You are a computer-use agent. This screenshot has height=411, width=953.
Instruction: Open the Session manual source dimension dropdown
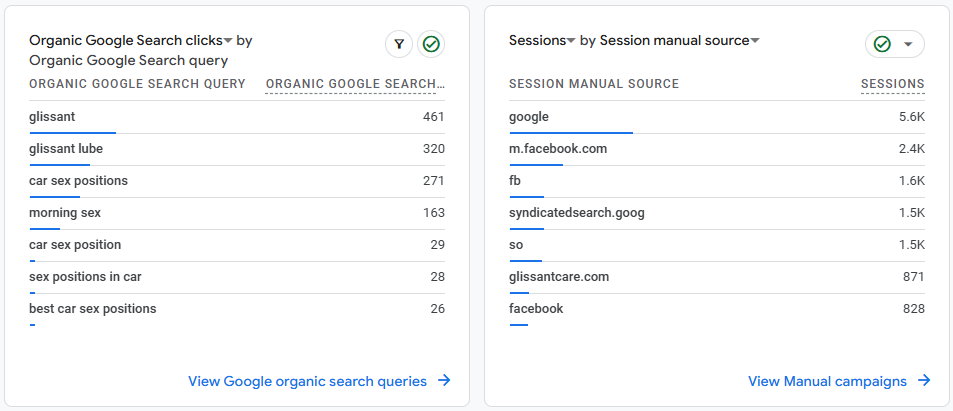(x=755, y=41)
